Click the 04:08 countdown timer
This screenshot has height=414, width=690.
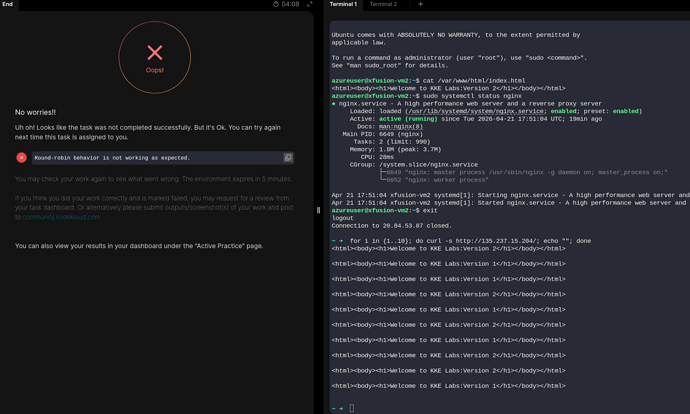[290, 4]
